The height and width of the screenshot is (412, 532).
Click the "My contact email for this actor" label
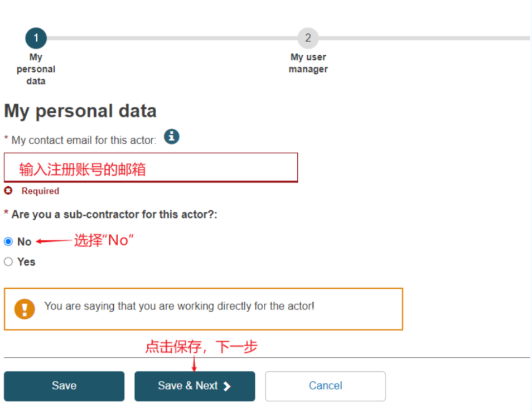(x=84, y=140)
